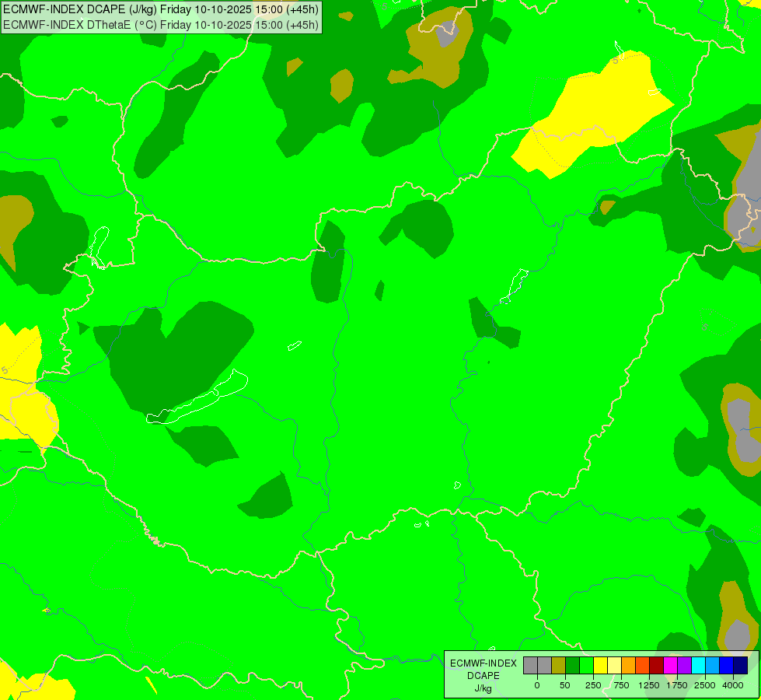Click the legend value 1250
This screenshot has height=700, width=761.
649,685
